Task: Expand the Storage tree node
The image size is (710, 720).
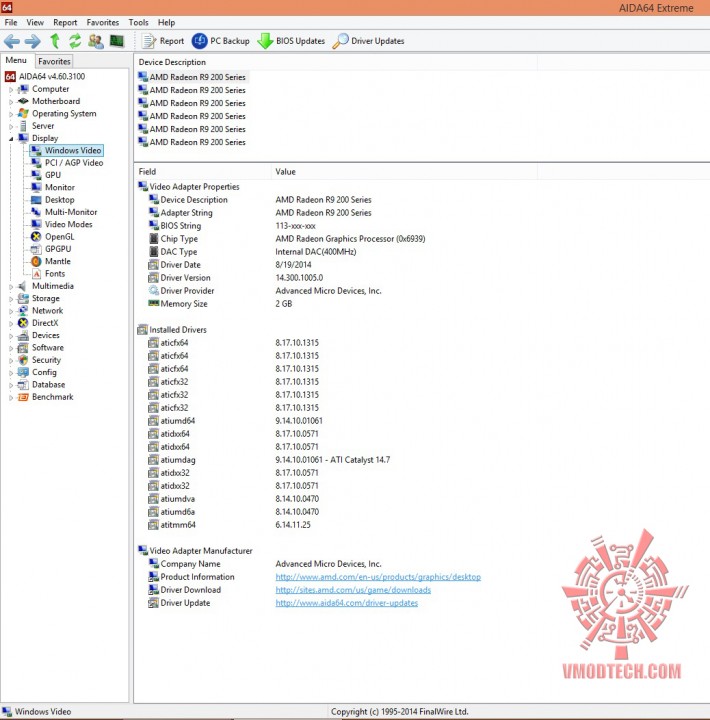Action: (x=11, y=299)
